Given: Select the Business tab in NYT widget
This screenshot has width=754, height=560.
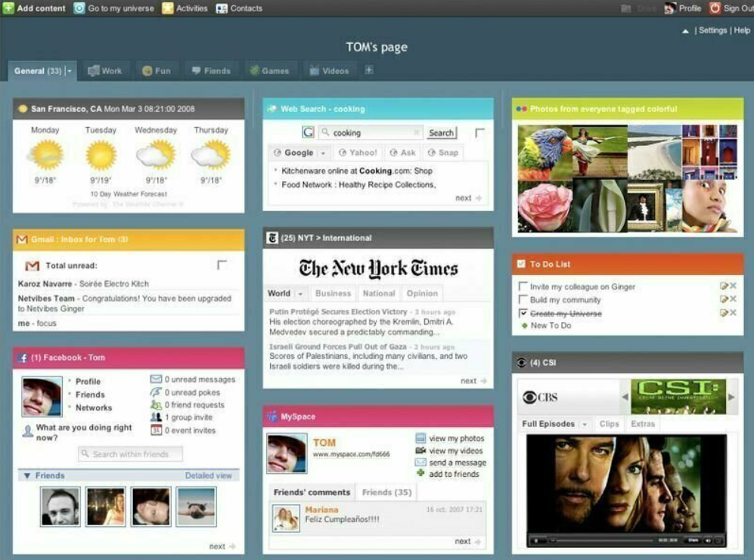Looking at the screenshot, I should [334, 293].
